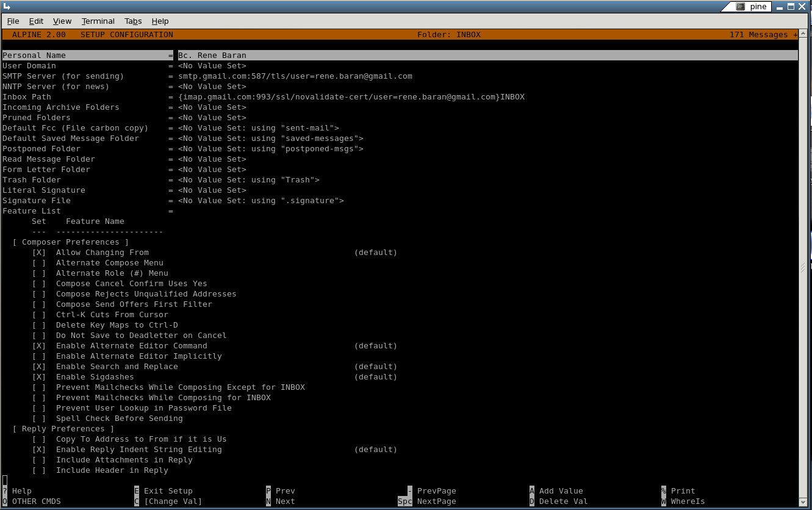Click the terminal vertical scrollbar handle
The image size is (812, 510).
coord(803,267)
